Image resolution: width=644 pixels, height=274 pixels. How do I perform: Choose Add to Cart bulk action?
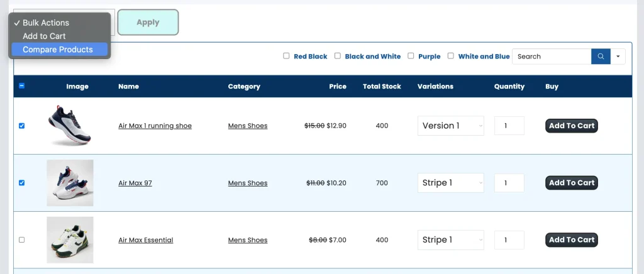60,36
